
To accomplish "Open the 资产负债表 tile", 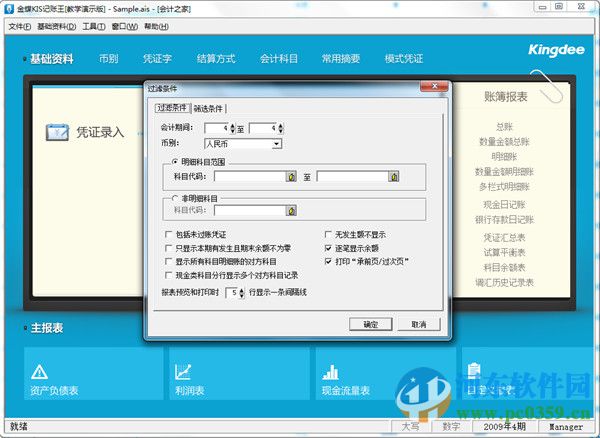I will [x=94, y=373].
